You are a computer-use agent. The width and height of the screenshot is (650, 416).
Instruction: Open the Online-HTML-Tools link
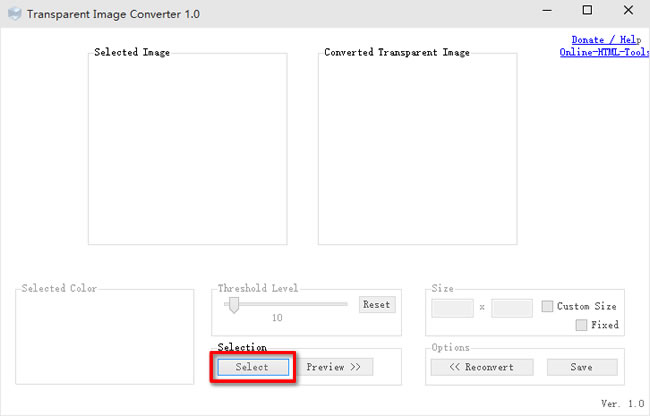[x=604, y=52]
